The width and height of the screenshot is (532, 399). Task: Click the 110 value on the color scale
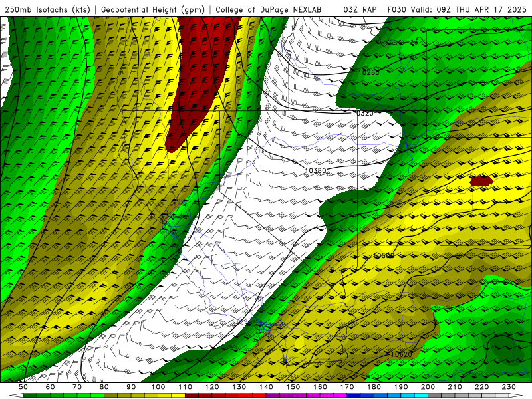coord(186,387)
